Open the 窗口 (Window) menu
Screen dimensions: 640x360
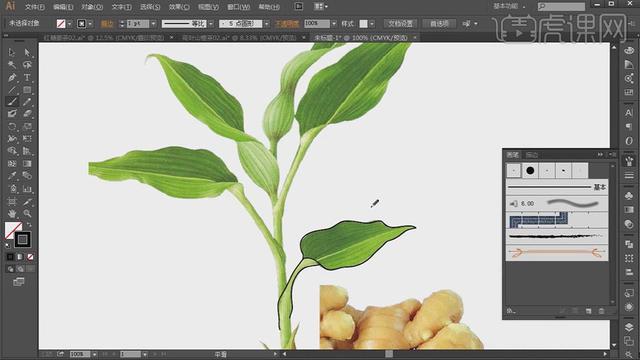(238, 7)
